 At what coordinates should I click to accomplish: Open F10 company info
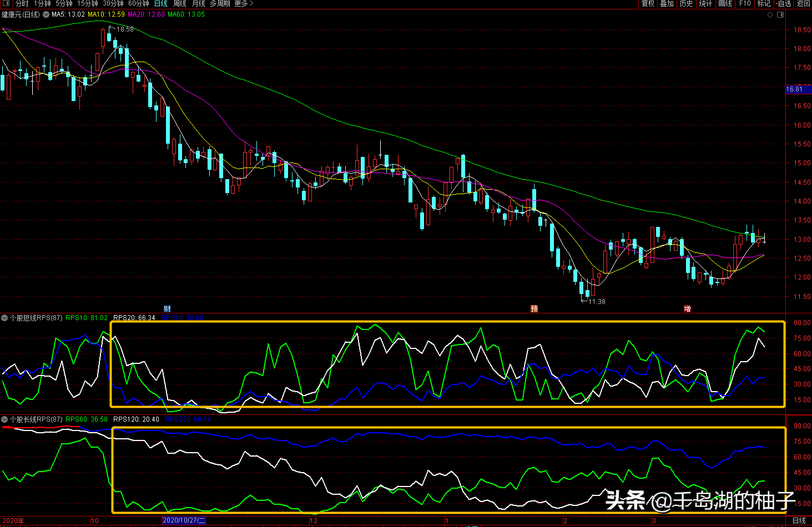(x=745, y=3)
